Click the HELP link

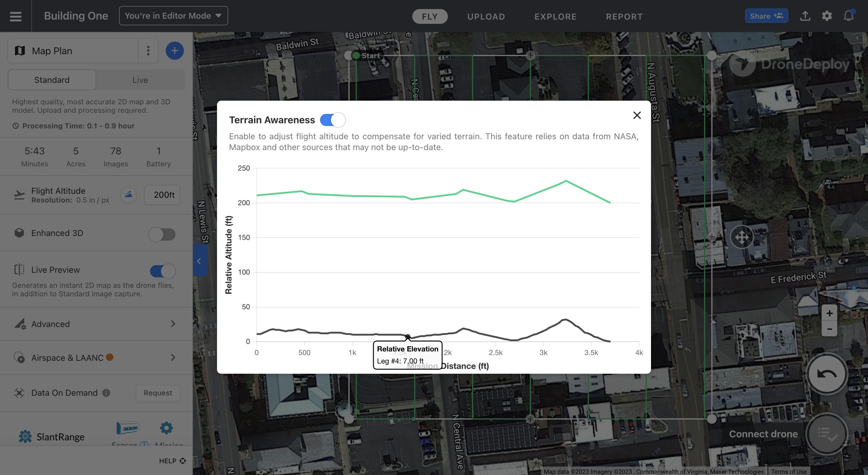click(172, 461)
